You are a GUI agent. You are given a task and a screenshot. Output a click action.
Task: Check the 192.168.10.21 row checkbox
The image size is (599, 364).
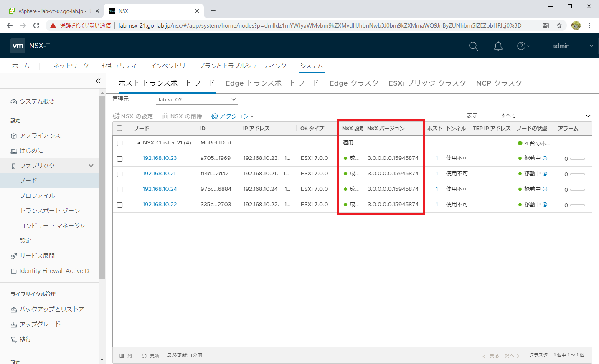coord(119,174)
